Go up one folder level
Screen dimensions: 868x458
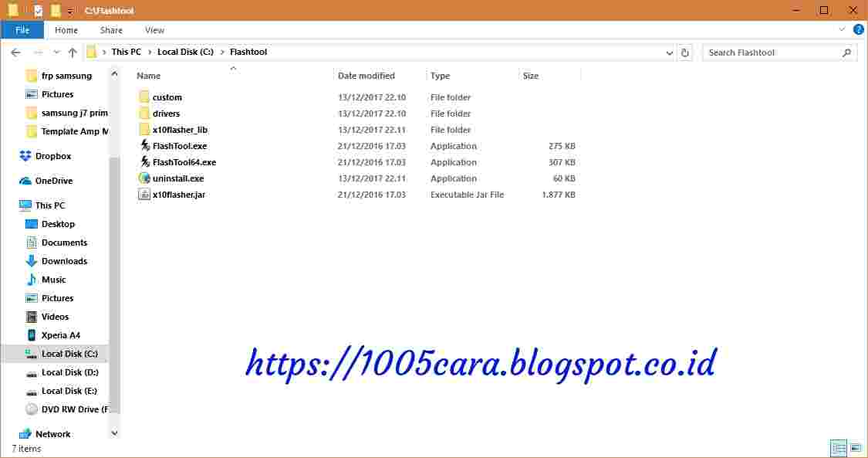pyautogui.click(x=73, y=53)
